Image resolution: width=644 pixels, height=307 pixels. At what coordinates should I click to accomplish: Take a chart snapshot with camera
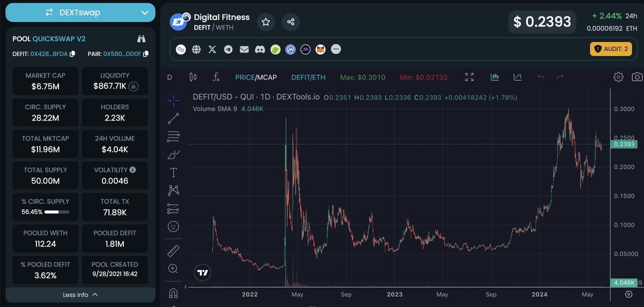click(637, 77)
